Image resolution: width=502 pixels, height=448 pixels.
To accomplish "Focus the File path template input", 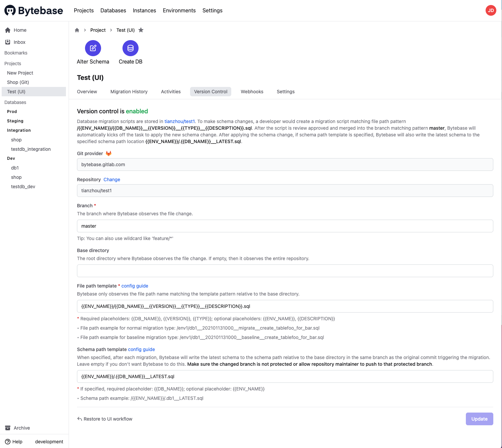I will [x=285, y=306].
